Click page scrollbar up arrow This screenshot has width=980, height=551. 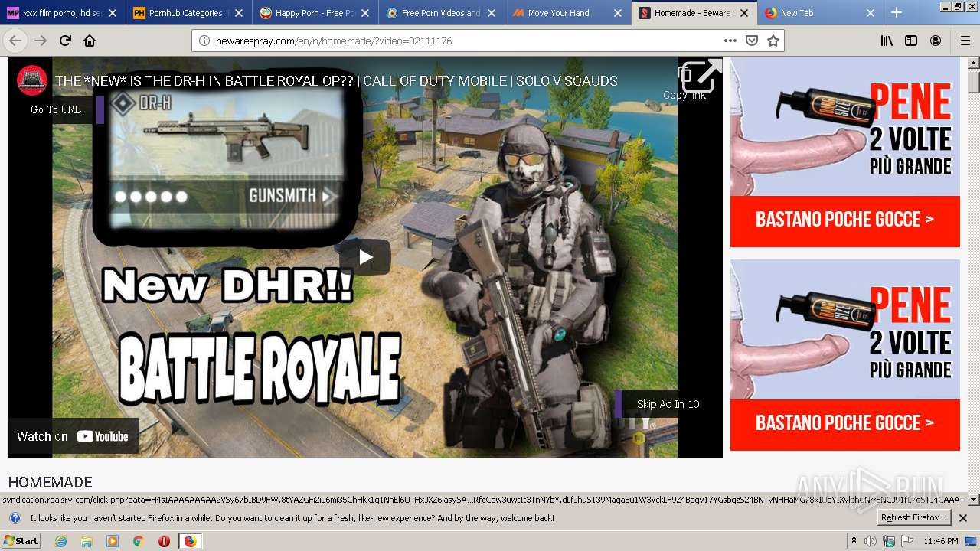[973, 64]
